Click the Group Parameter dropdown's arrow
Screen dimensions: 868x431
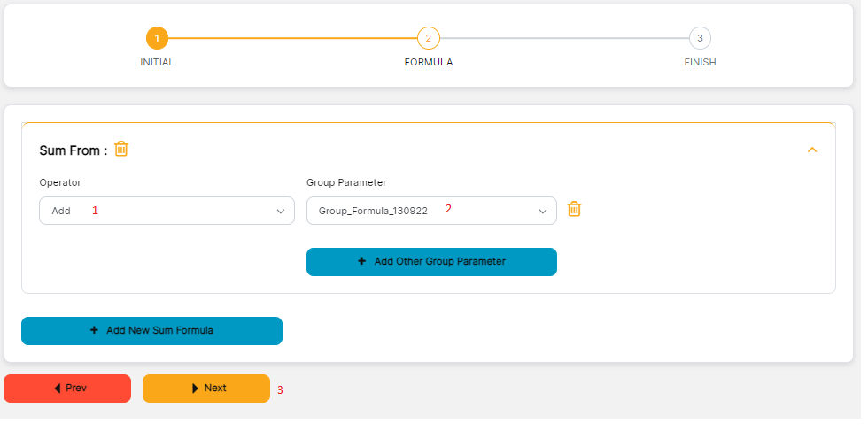coord(543,212)
